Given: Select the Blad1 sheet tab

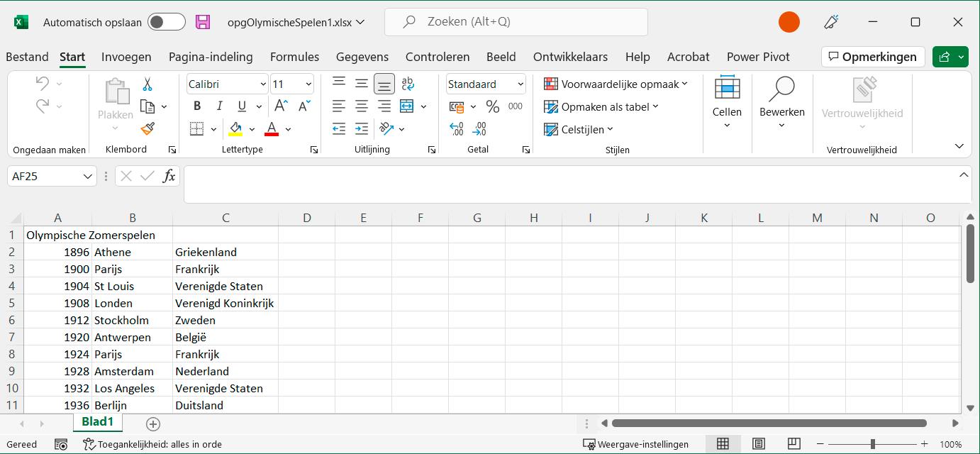Looking at the screenshot, I should pyautogui.click(x=98, y=422).
